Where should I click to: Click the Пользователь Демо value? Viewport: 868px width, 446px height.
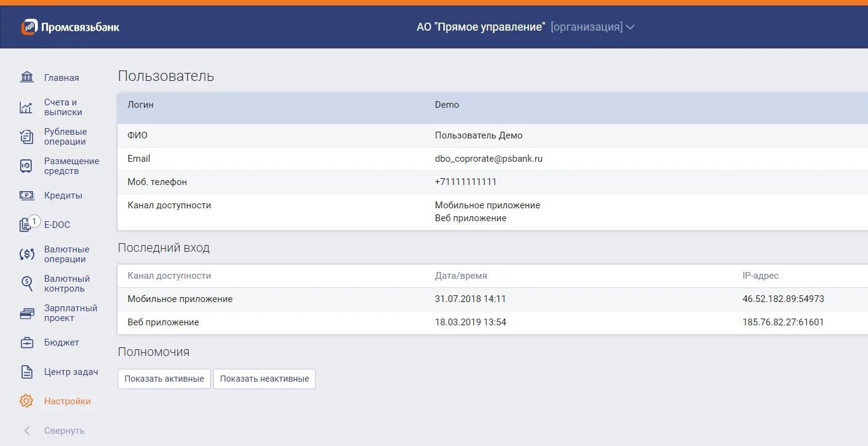[x=479, y=135]
